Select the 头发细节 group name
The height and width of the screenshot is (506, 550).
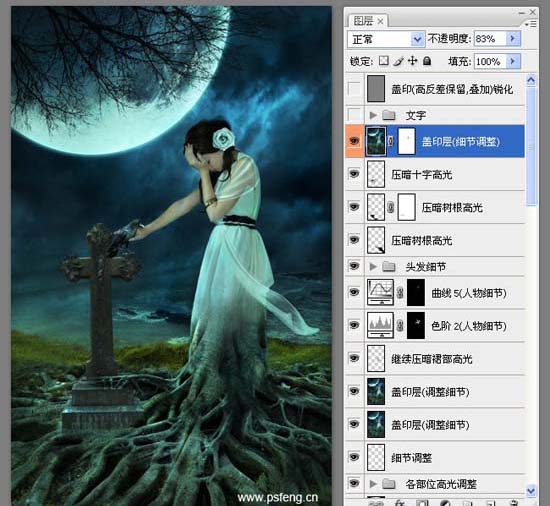[426, 267]
